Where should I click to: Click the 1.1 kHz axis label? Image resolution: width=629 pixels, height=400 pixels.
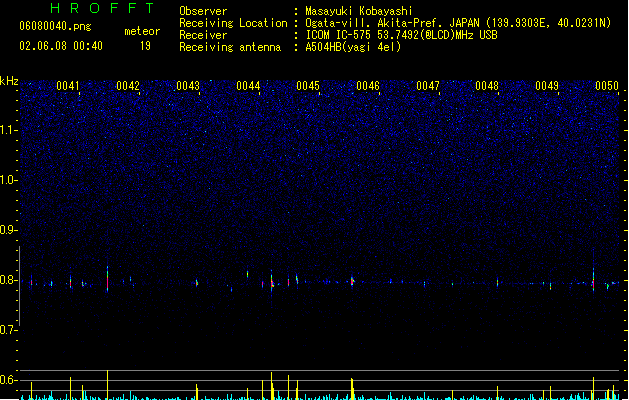pos(9,130)
